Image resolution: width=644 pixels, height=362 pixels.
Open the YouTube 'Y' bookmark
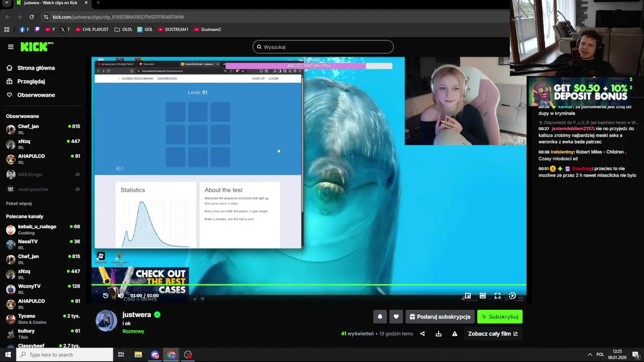(50, 30)
